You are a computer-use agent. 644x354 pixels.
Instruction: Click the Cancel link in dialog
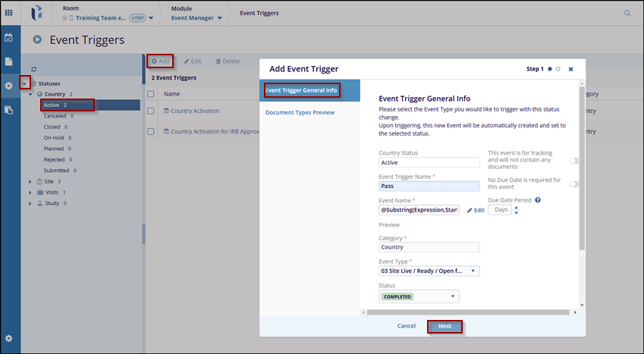[x=407, y=326]
